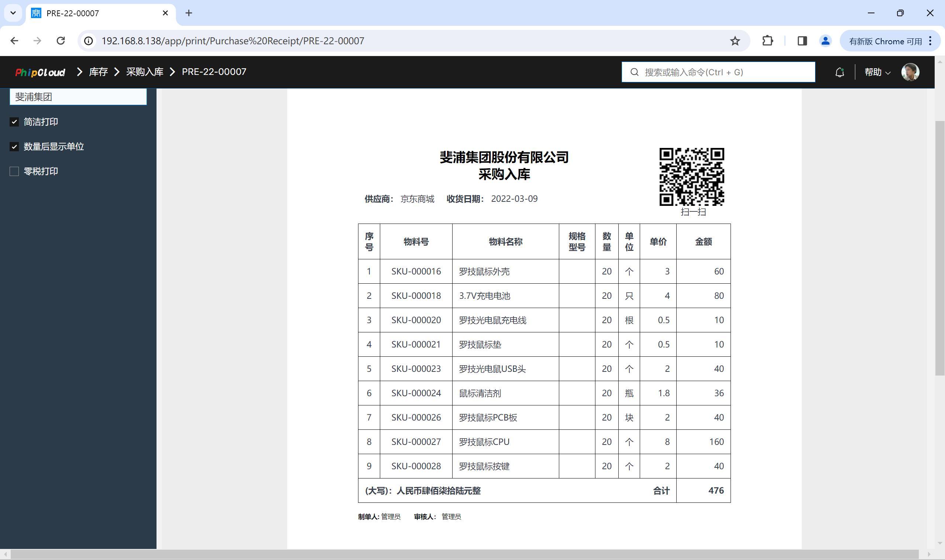
Task: Click SKU-000016 cell
Action: pos(416,271)
